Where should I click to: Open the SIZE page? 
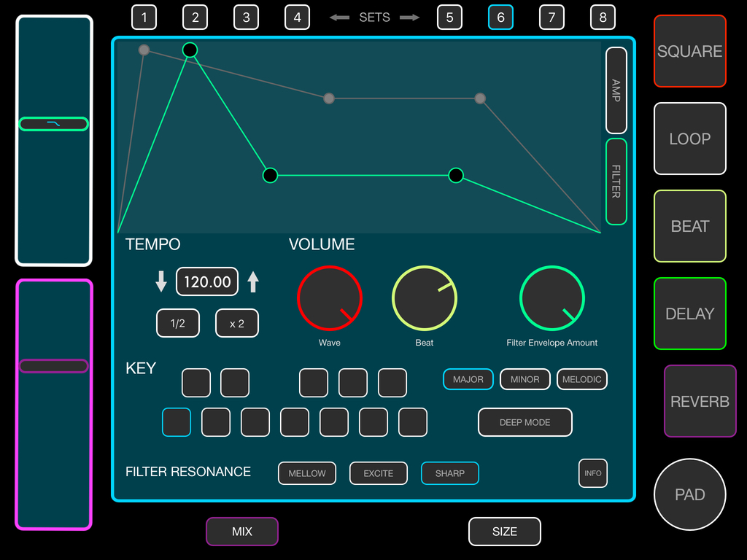tap(505, 532)
